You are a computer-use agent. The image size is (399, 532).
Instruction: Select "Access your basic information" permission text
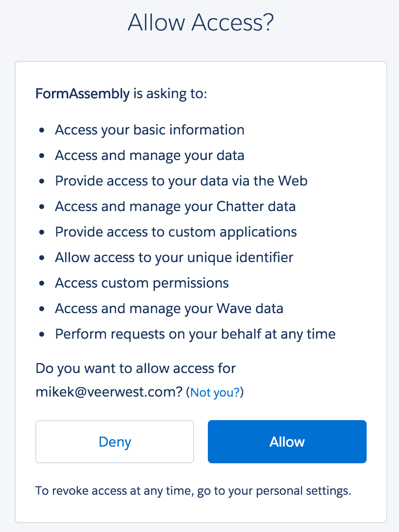click(150, 130)
